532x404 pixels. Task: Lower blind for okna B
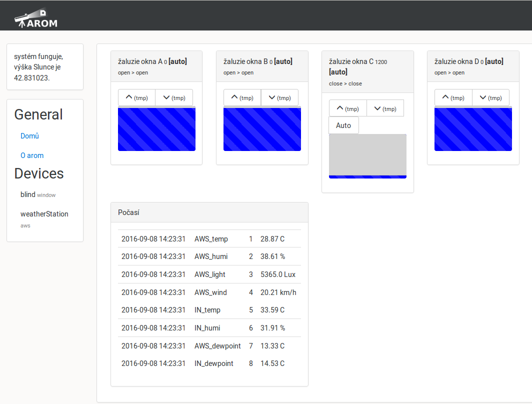(279, 97)
